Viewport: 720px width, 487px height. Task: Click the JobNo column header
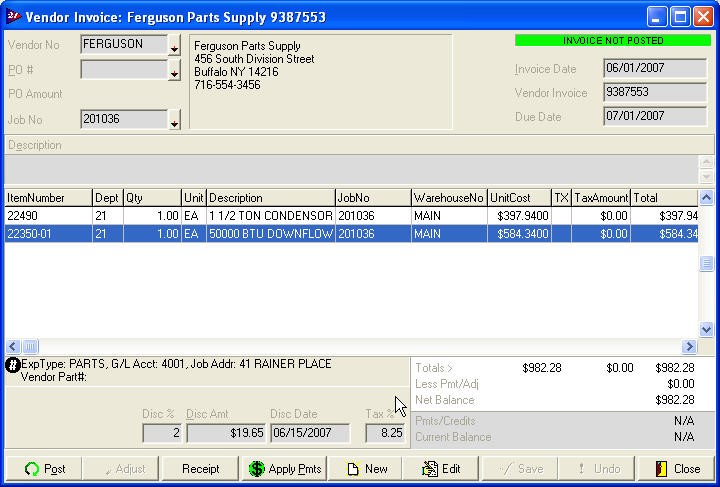point(373,198)
